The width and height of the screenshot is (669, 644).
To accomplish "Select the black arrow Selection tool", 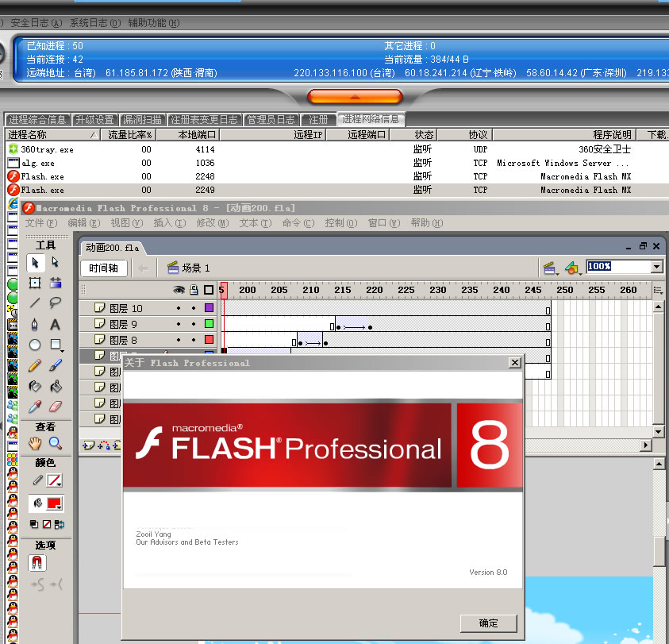I will (x=36, y=262).
